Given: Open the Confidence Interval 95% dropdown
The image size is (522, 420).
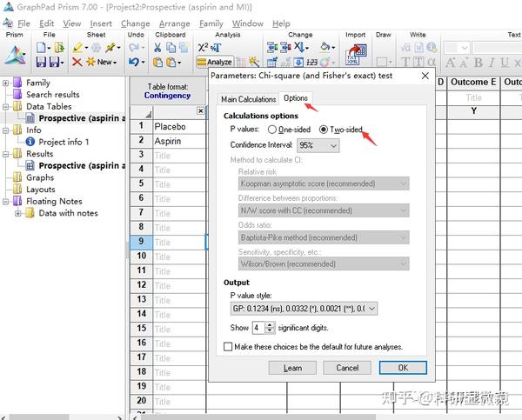Looking at the screenshot, I should (318, 145).
